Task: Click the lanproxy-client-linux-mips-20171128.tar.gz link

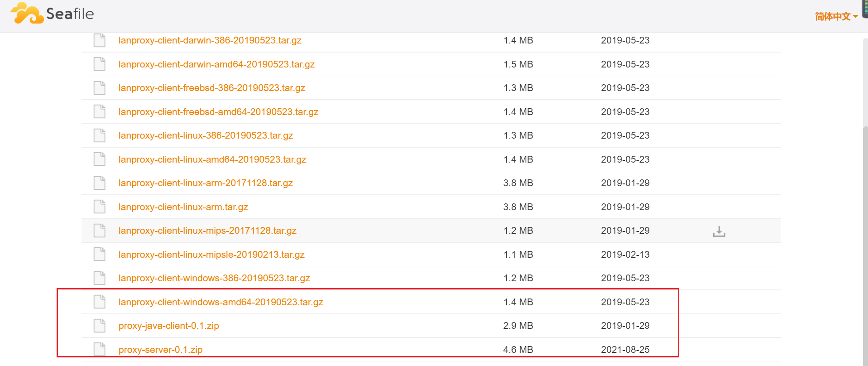Action: [x=207, y=231]
